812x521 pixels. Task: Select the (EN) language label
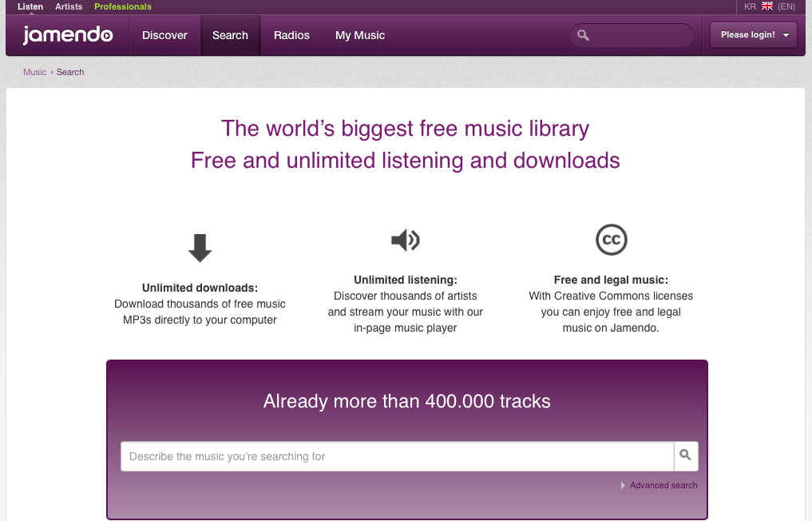pos(786,6)
